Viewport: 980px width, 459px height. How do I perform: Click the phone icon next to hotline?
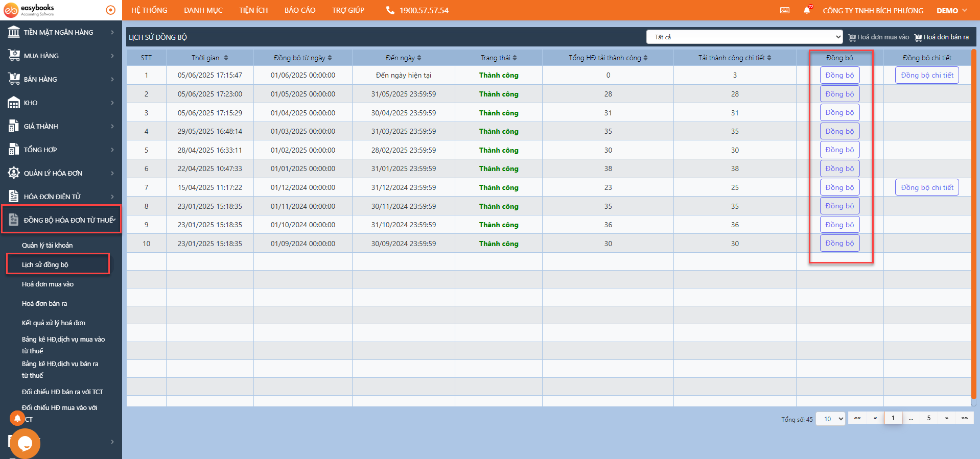390,10
